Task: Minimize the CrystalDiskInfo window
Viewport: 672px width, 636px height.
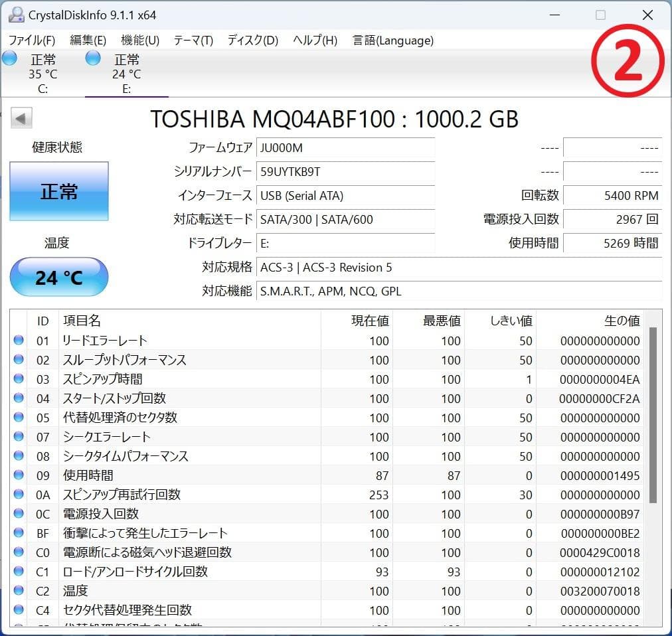Action: 554,15
